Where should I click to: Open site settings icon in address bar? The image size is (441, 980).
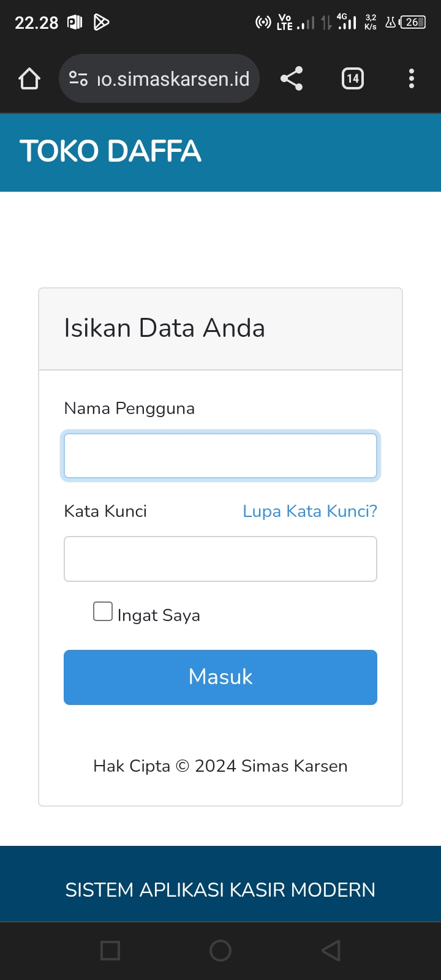78,79
